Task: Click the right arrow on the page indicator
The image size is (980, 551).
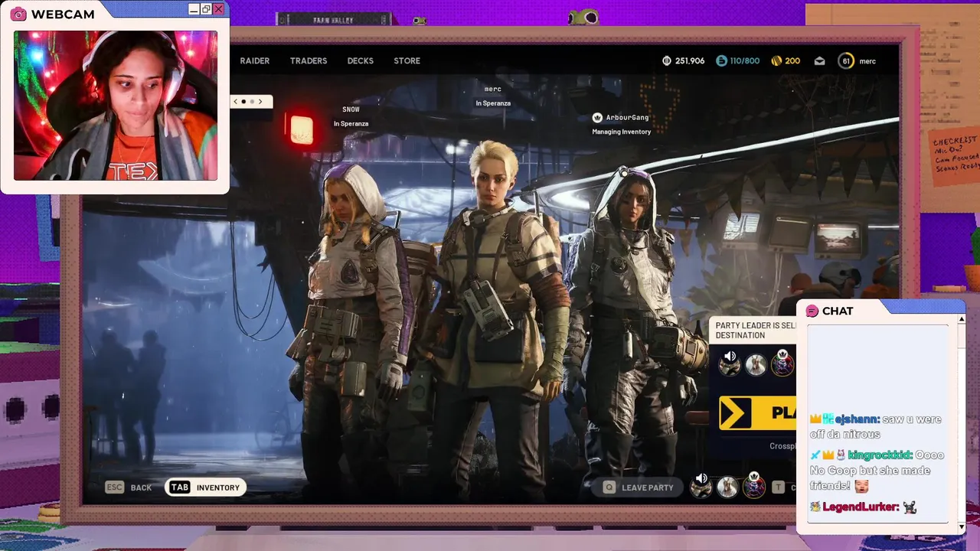Action: 260,101
